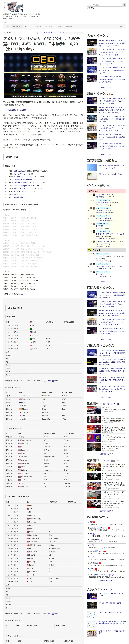This screenshot has height=644, width=129.
Task: Open the VGBC ツイッチ link
Action: (x=20, y=194)
